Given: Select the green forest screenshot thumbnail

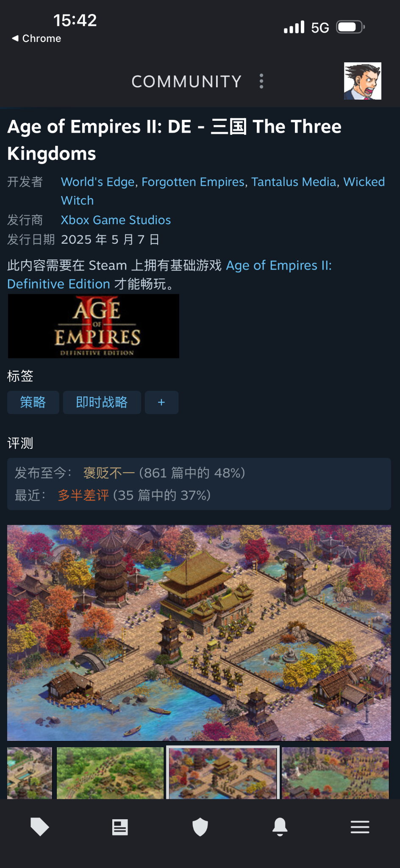Looking at the screenshot, I should click(110, 773).
